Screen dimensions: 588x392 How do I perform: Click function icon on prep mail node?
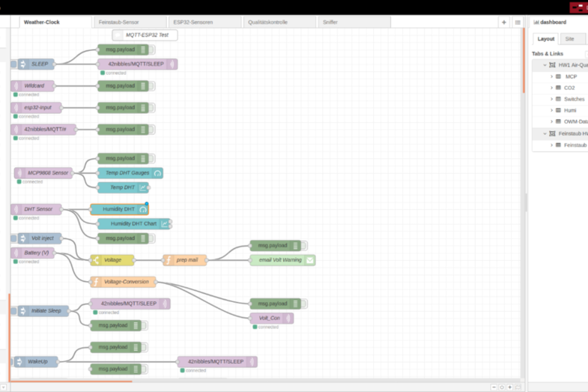pos(169,260)
